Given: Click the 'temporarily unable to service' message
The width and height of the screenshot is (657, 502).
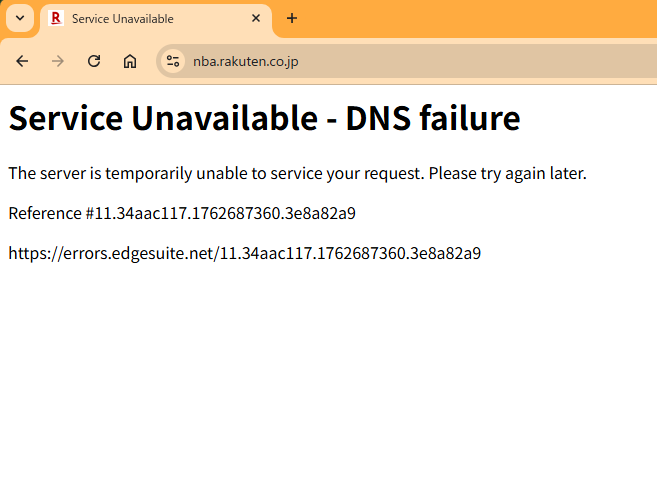Looking at the screenshot, I should click(297, 173).
